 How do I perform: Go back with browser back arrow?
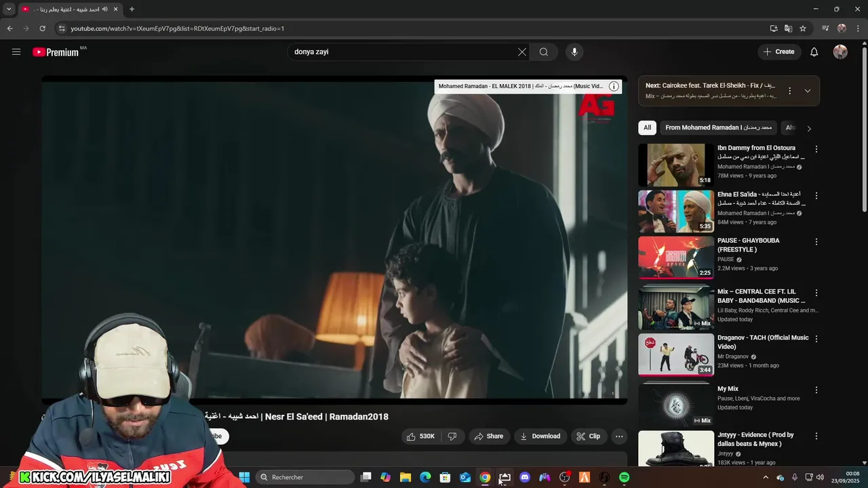[x=9, y=28]
